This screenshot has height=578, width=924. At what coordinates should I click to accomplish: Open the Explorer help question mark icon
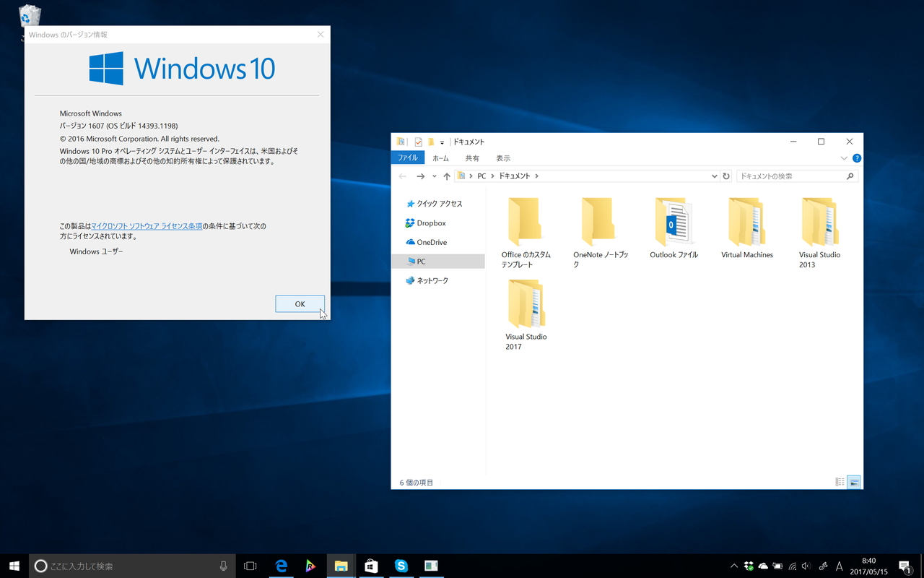point(856,158)
